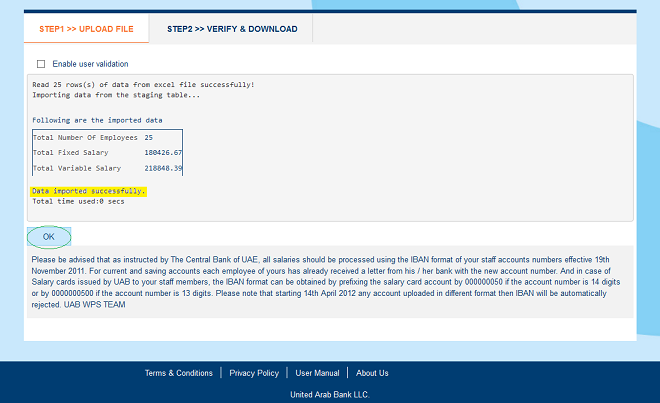
Task: Switch to Step1 Upload File tab
Action: (86, 29)
